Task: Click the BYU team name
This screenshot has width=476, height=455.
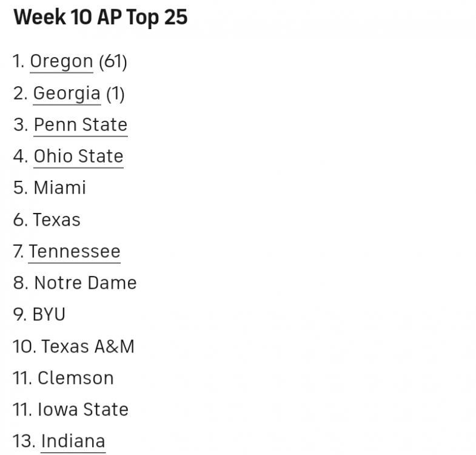Action: (49, 314)
